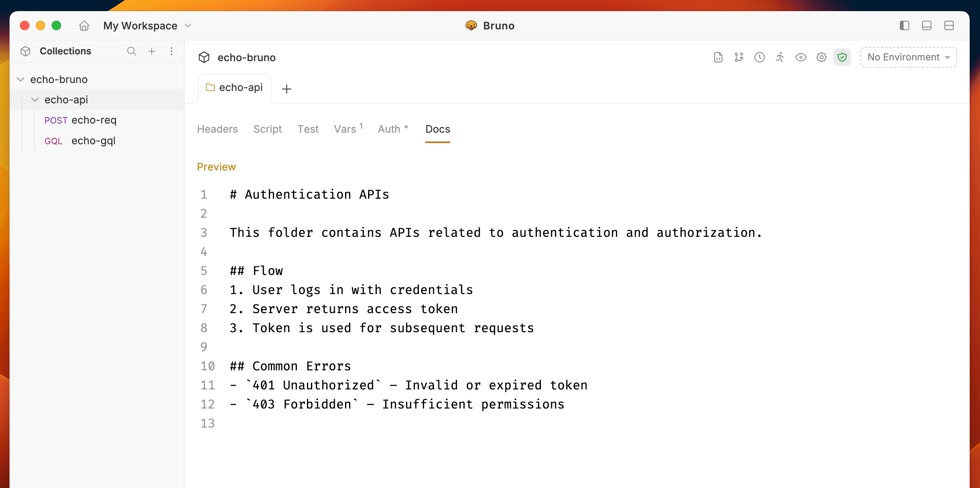The width and height of the screenshot is (980, 488).
Task: Open the collections overflow menu
Action: coord(172,51)
